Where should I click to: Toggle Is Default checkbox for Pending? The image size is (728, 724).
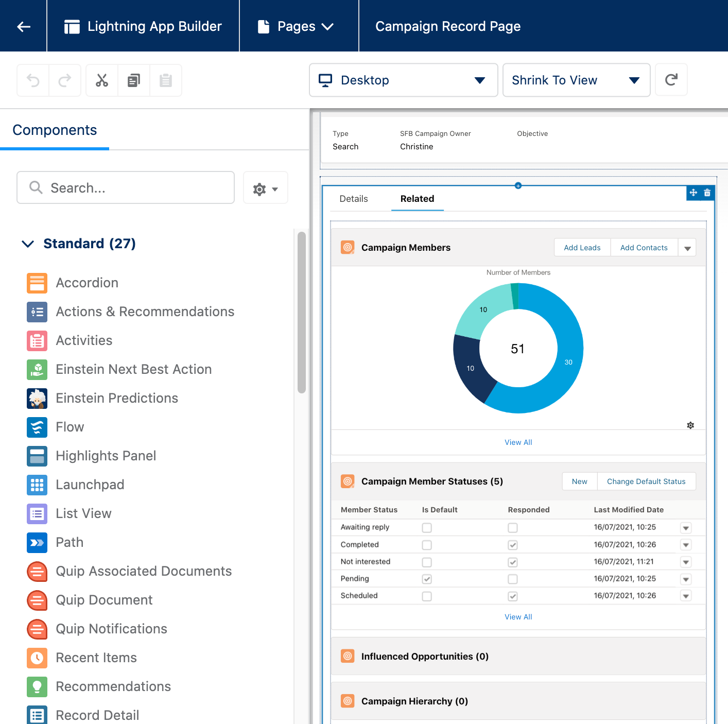point(427,579)
